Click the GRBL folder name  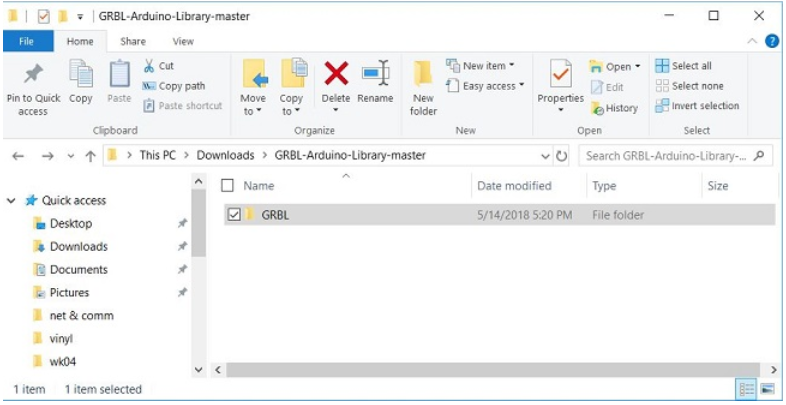275,215
